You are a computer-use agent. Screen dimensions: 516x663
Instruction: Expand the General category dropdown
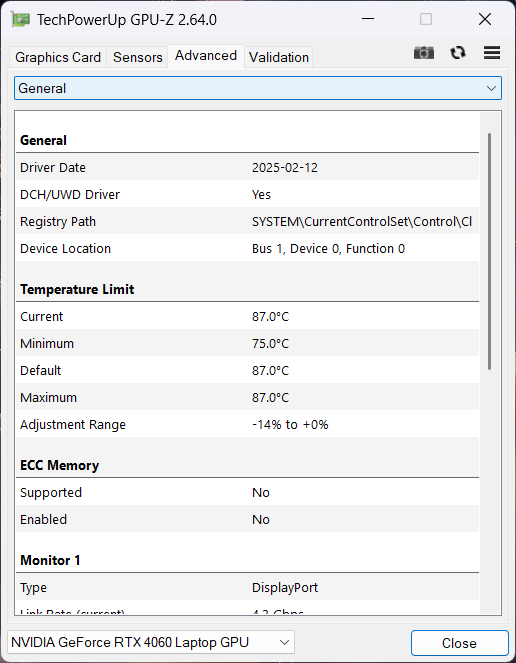click(258, 88)
